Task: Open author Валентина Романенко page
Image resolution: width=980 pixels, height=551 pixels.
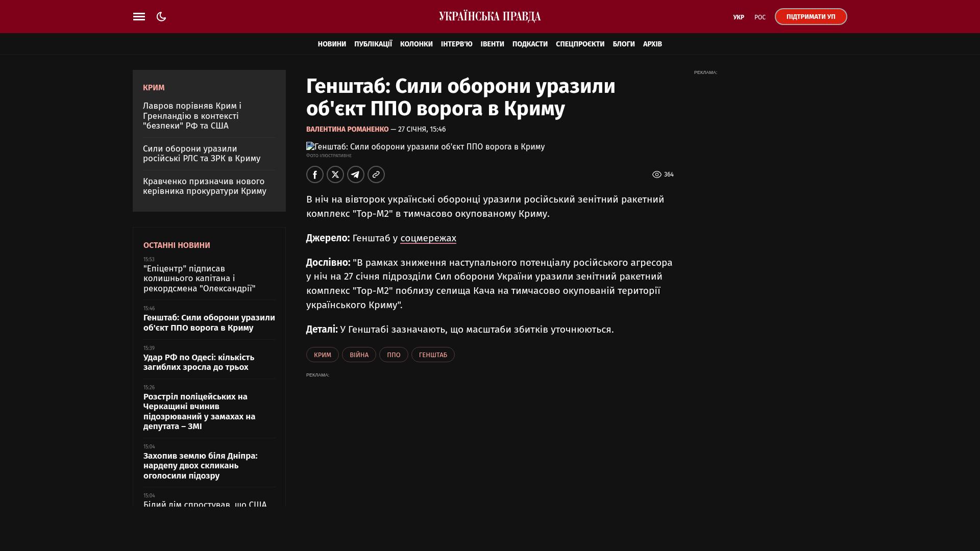Action: [x=347, y=130]
